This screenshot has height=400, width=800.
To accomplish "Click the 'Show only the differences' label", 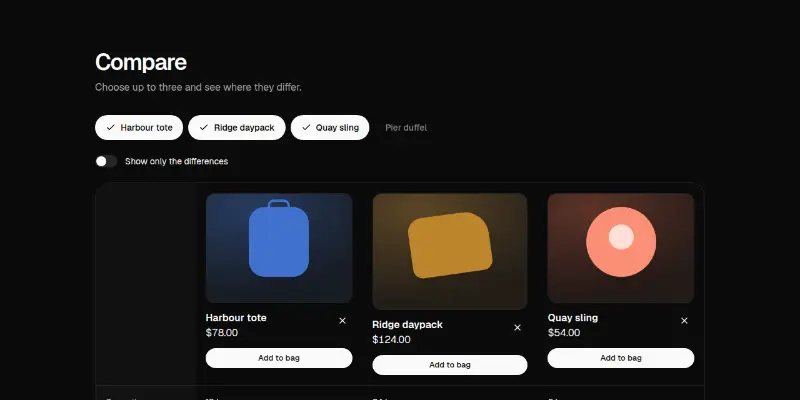I will (x=177, y=161).
